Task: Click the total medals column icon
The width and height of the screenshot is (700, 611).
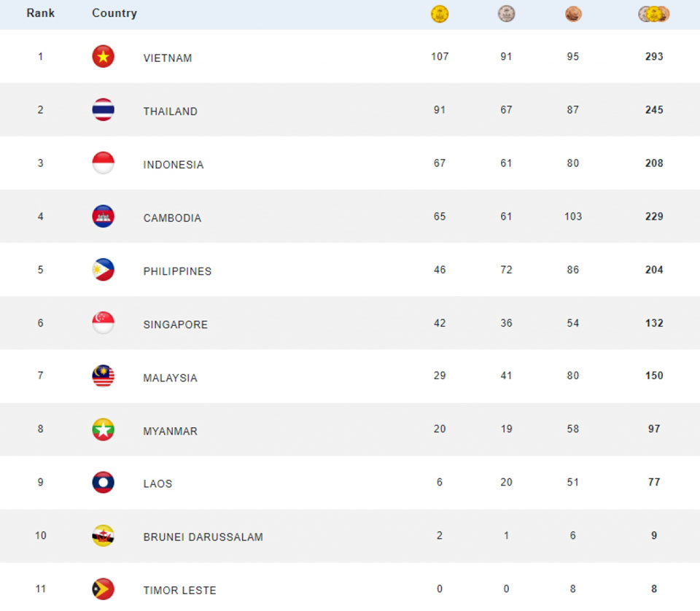Action: 654,14
